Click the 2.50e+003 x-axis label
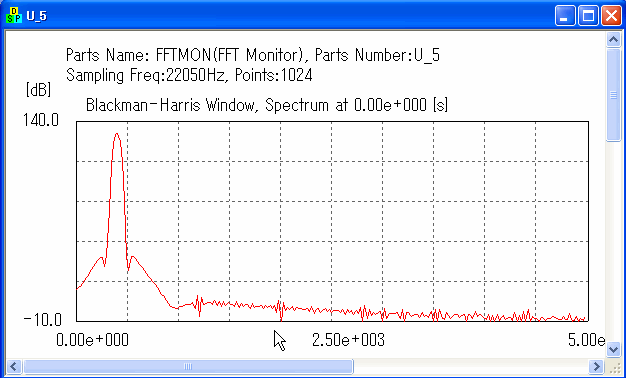Viewport: 626px width, 378px height. [x=348, y=340]
